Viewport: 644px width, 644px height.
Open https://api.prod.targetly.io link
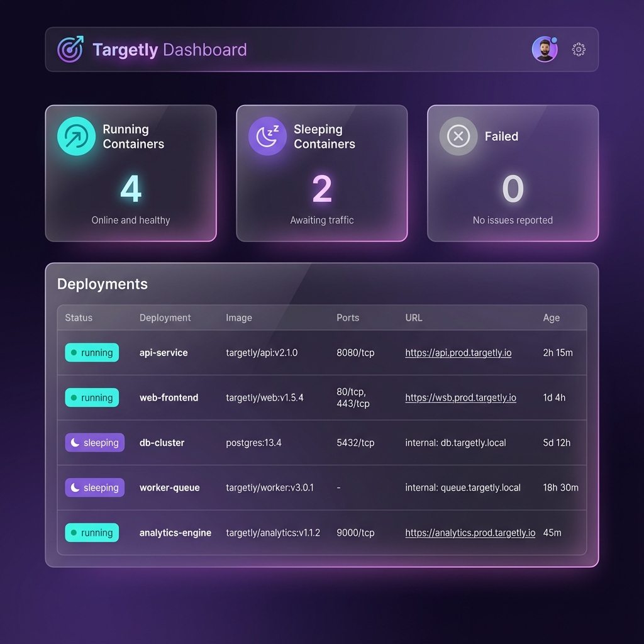point(458,353)
